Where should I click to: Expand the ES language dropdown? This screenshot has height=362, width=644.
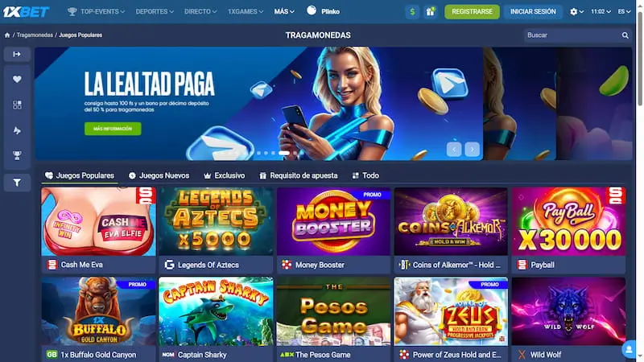[x=625, y=12]
